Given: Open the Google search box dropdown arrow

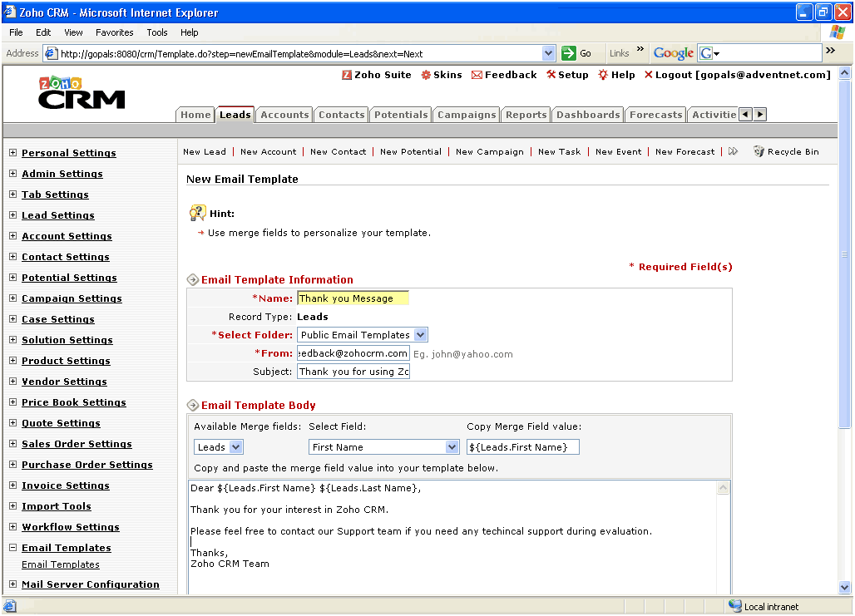Looking at the screenshot, I should (716, 54).
